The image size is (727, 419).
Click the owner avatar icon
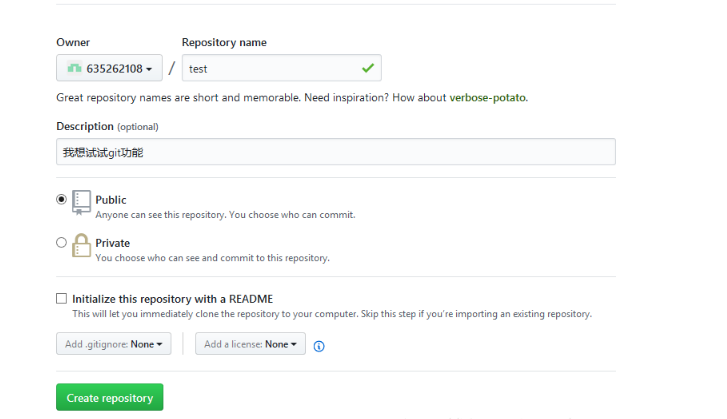tap(74, 68)
